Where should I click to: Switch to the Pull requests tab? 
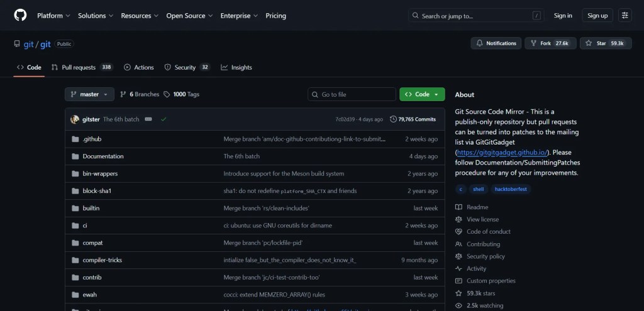[79, 67]
